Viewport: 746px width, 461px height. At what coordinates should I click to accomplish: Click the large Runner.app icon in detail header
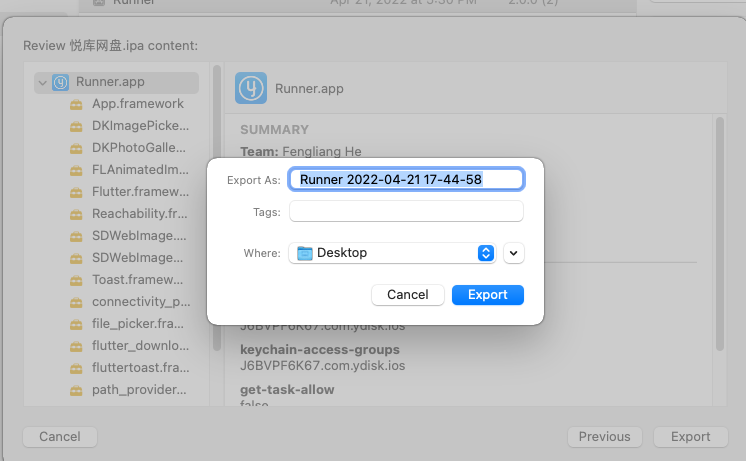pyautogui.click(x=251, y=88)
